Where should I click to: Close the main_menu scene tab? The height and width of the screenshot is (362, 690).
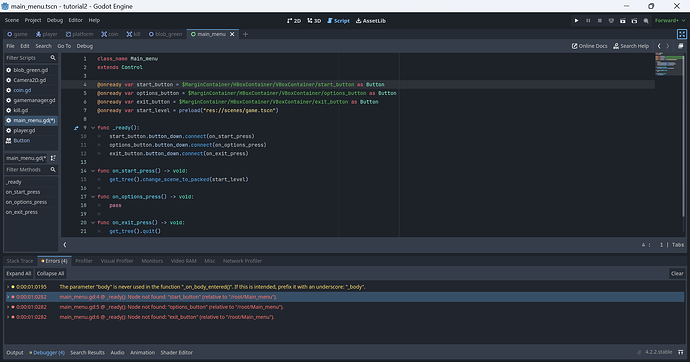(232, 34)
